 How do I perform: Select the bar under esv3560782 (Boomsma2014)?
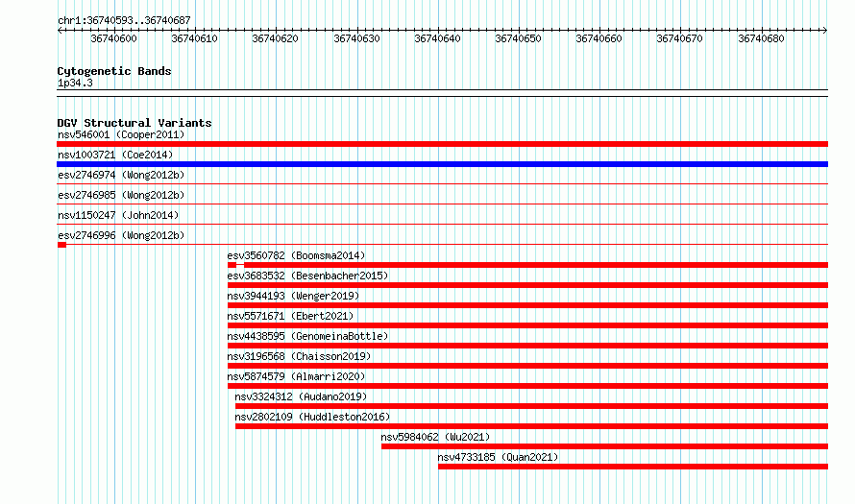527,265
